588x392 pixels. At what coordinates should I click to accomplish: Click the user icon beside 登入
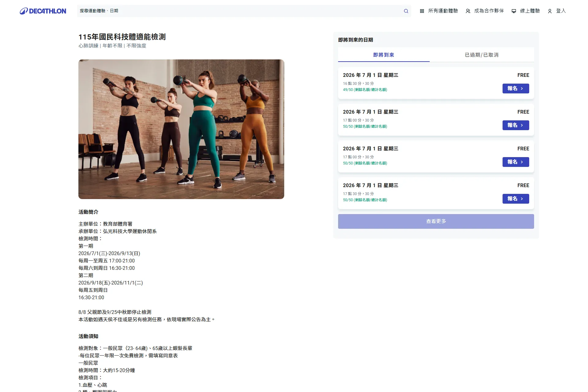click(550, 11)
